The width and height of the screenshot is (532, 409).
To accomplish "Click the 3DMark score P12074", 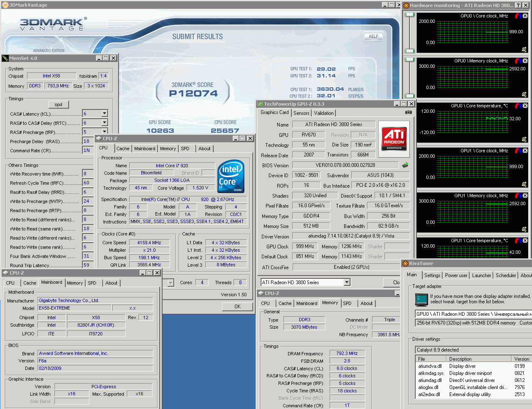I will click(193, 94).
